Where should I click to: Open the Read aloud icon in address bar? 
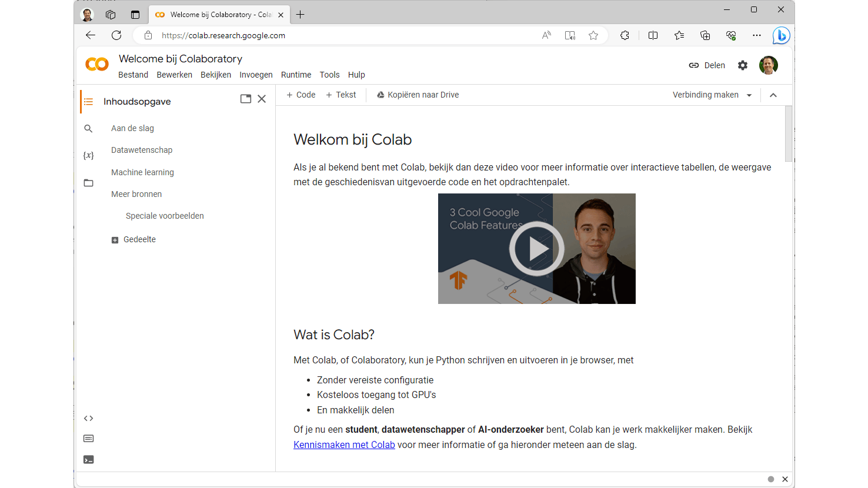546,35
